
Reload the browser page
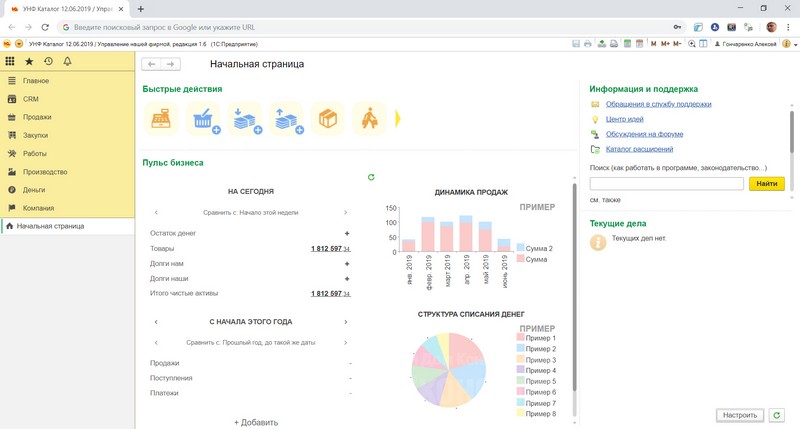click(45, 27)
